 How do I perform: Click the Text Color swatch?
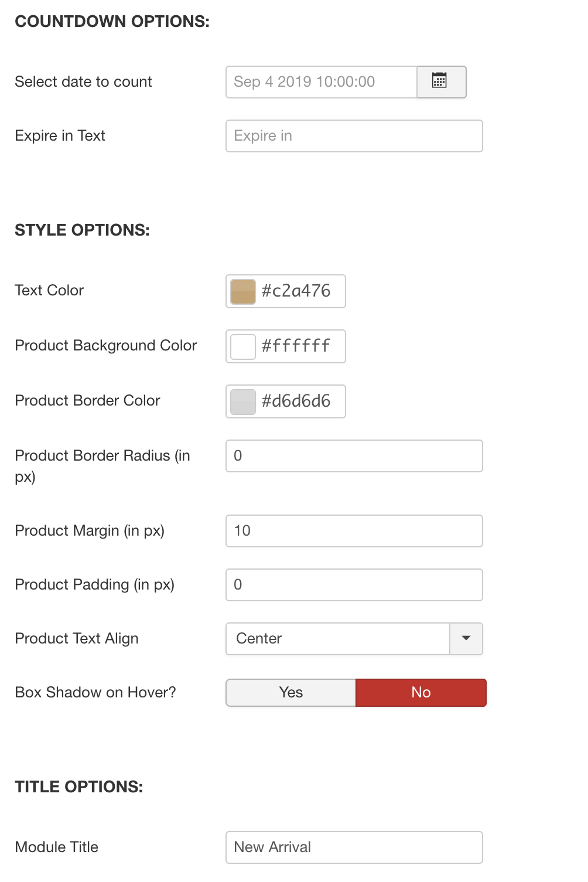pyautogui.click(x=243, y=291)
